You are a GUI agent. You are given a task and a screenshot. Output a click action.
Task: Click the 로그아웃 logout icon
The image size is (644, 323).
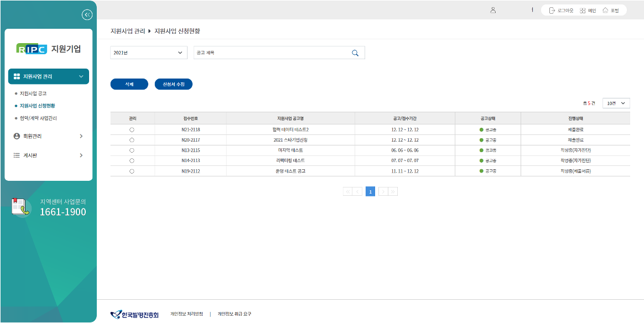pyautogui.click(x=552, y=11)
